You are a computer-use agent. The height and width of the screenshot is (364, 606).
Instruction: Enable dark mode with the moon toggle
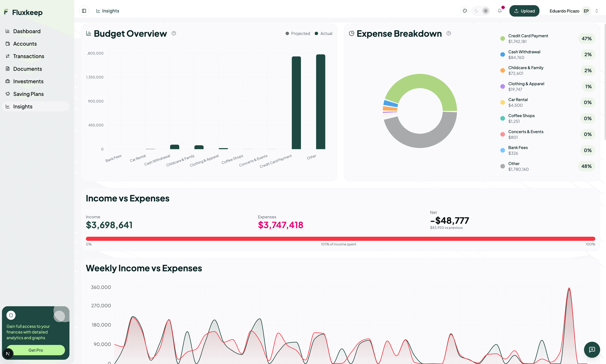coord(476,11)
